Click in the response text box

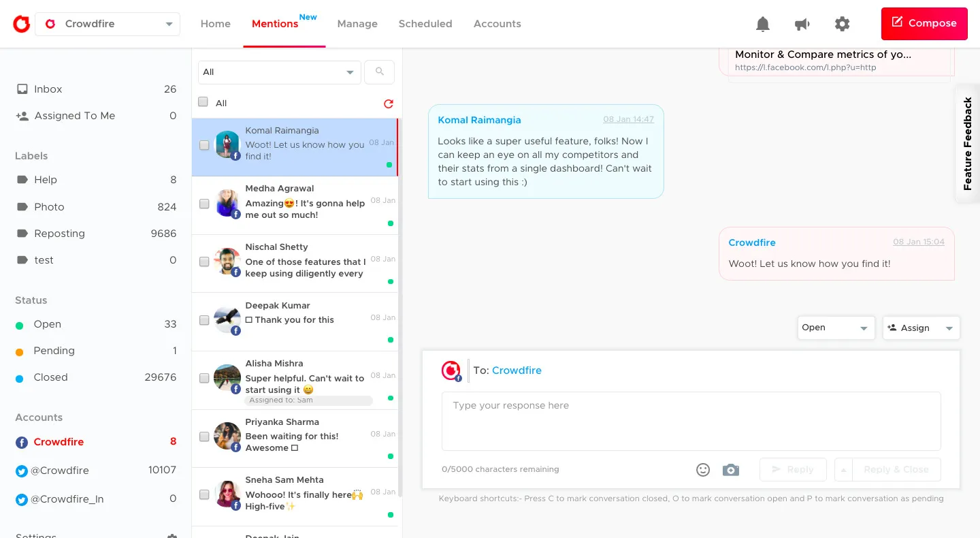[x=691, y=421]
